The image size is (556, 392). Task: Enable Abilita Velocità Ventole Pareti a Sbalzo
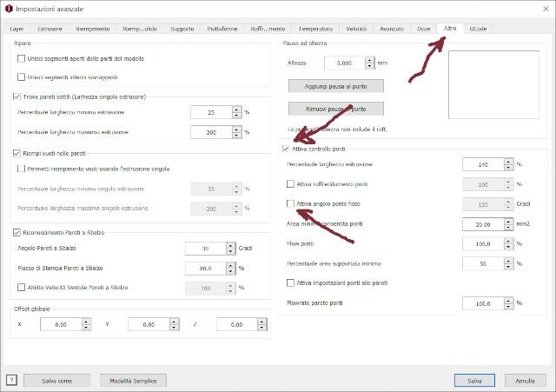[x=21, y=287]
